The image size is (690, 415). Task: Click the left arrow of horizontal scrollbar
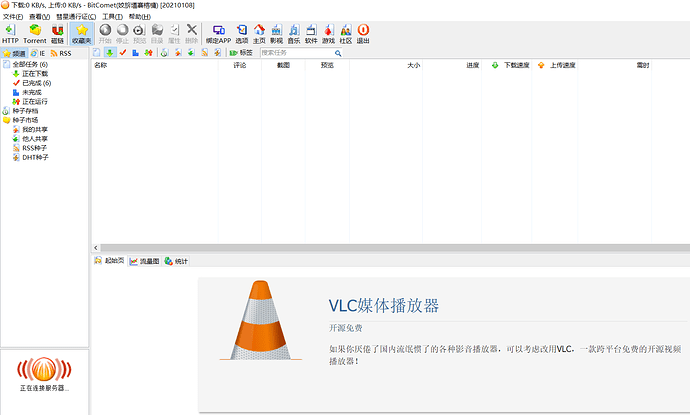pos(96,248)
